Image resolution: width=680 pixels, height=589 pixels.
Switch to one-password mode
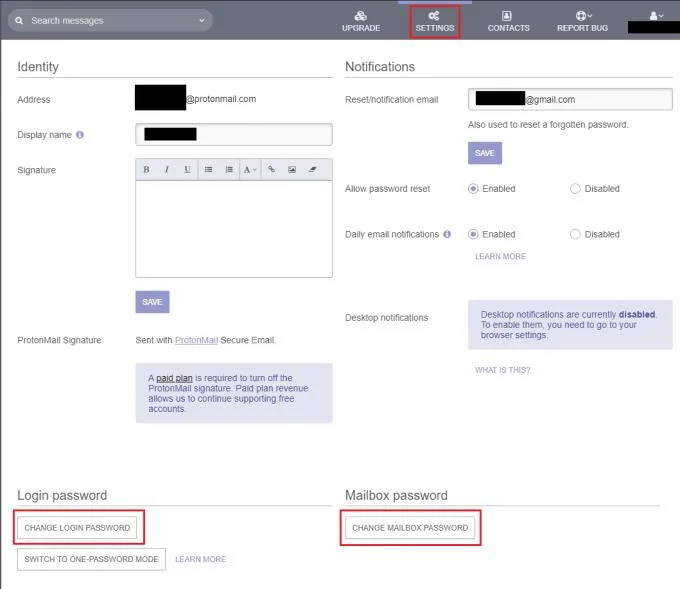pyautogui.click(x=91, y=559)
